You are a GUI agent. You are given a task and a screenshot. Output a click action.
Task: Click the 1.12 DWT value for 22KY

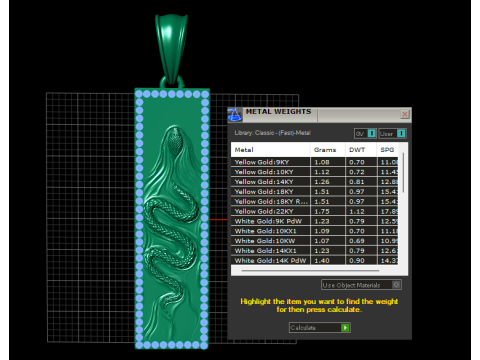click(357, 211)
